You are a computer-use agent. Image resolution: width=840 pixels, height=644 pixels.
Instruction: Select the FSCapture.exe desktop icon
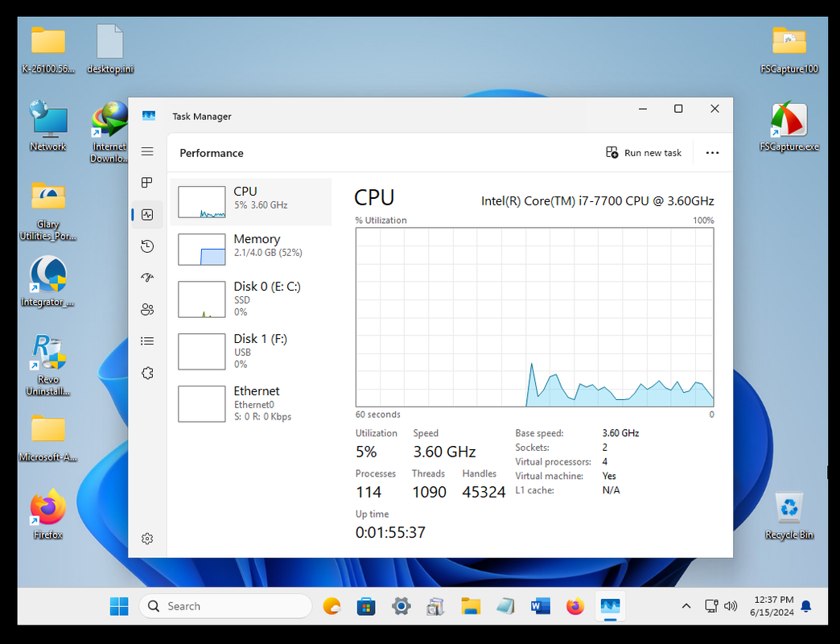point(789,127)
